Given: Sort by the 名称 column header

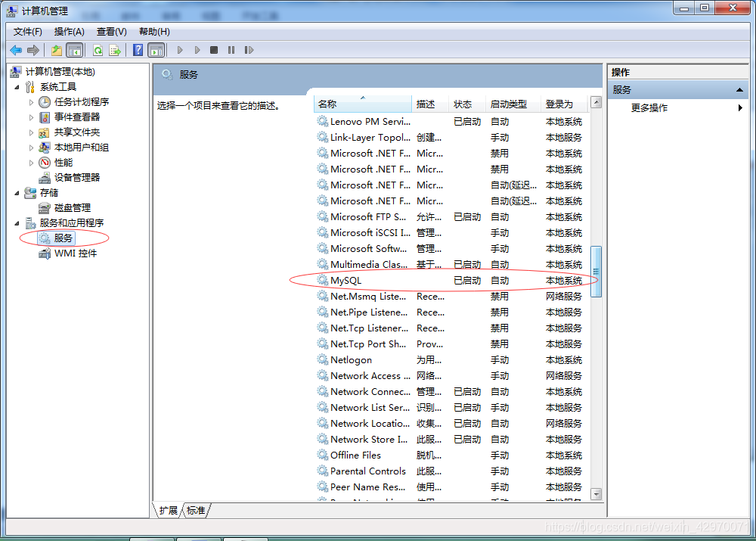Looking at the screenshot, I should point(363,104).
